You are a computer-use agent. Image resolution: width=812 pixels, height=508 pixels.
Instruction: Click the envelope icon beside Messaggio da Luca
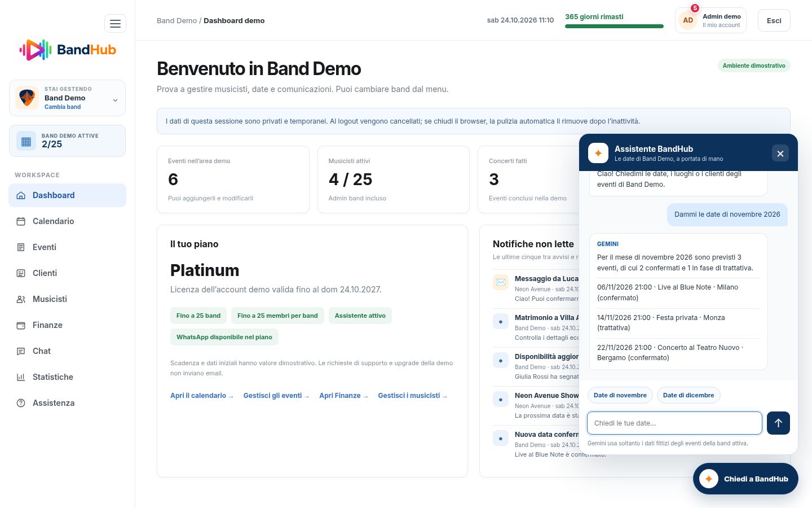click(501, 282)
